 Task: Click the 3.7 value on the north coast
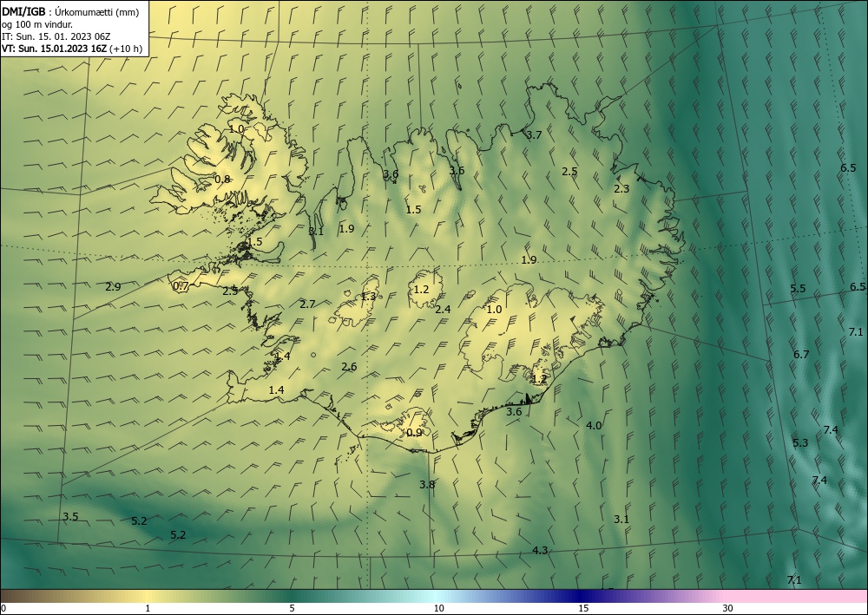coord(534,135)
